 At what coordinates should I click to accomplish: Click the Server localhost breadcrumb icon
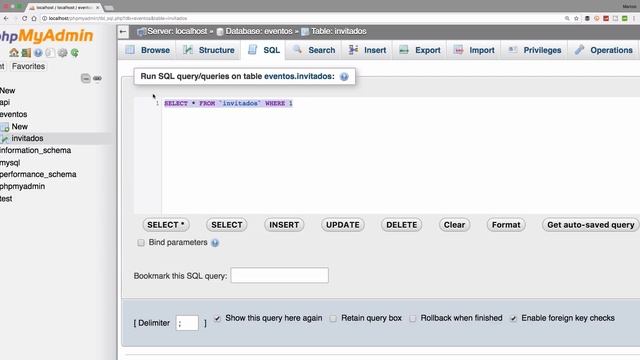coord(141,31)
